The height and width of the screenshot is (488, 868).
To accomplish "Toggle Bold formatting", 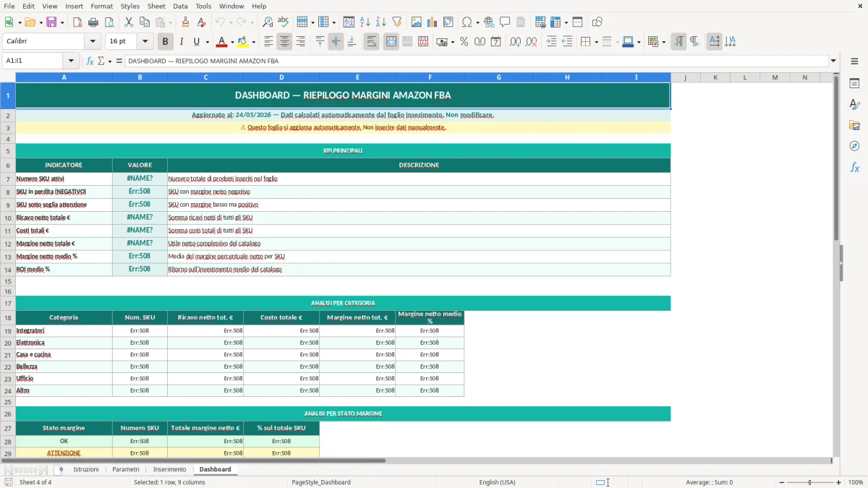I will 165,42.
